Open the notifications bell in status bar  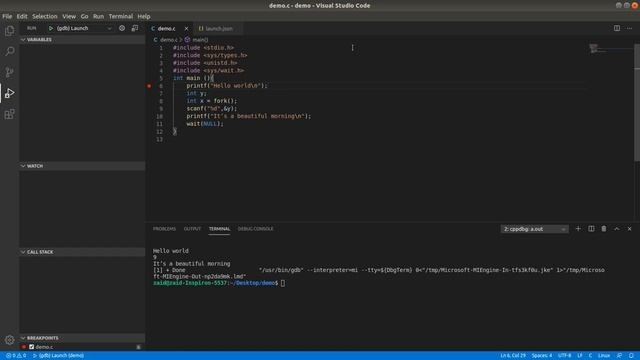(x=631, y=356)
